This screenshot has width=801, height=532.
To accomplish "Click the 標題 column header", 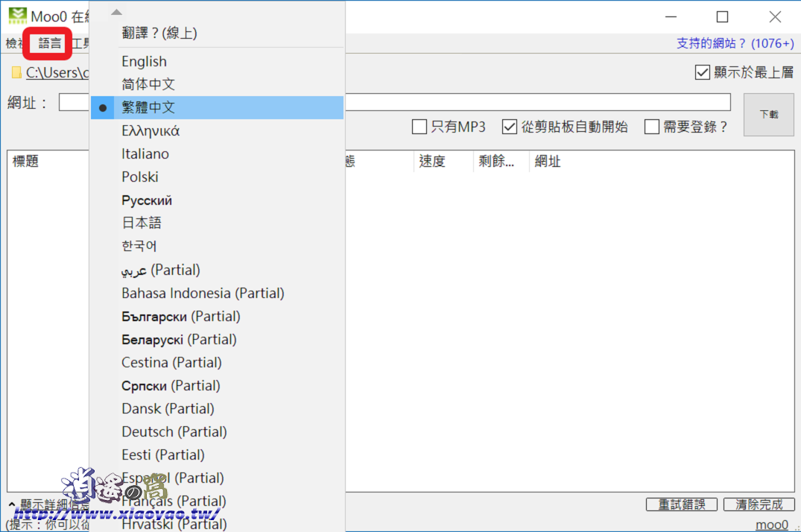I will [x=25, y=162].
